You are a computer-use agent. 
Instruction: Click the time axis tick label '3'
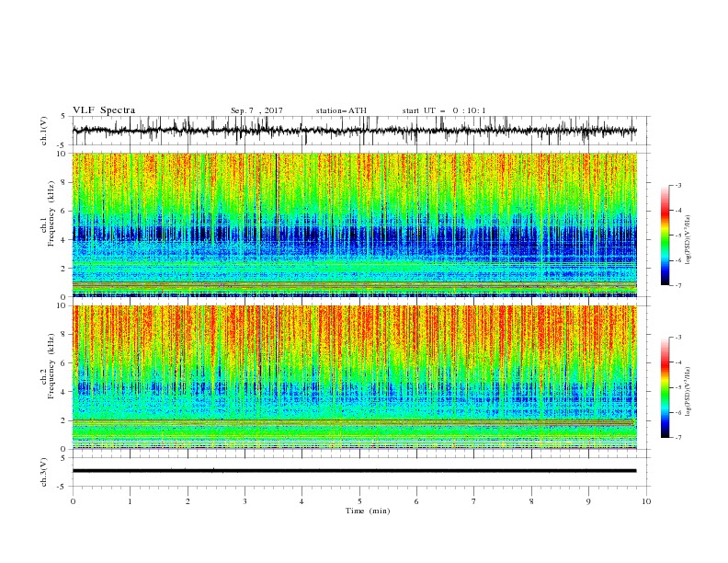tap(245, 501)
